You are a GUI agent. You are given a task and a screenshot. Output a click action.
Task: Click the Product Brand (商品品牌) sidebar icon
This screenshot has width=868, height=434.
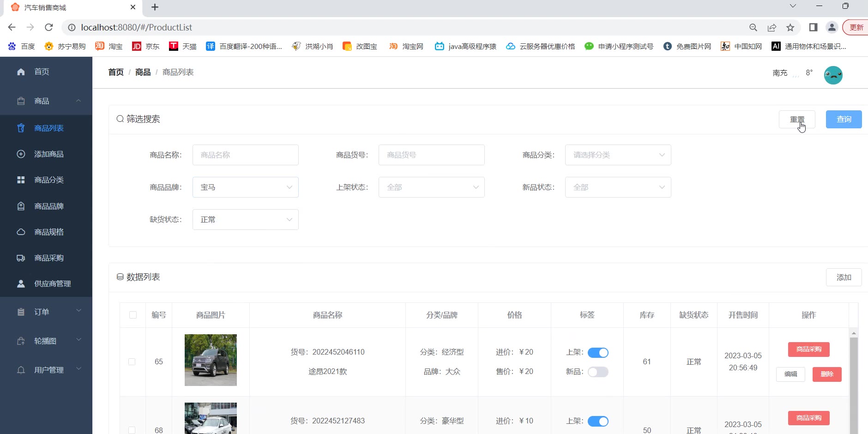click(21, 206)
